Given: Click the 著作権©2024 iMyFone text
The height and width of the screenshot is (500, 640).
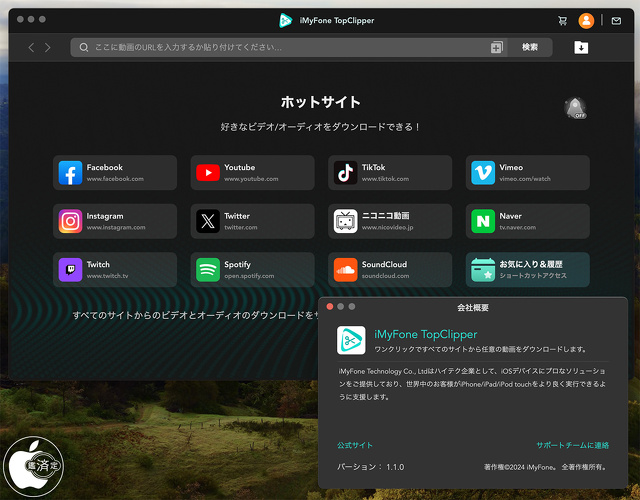Looking at the screenshot, I should (545, 467).
